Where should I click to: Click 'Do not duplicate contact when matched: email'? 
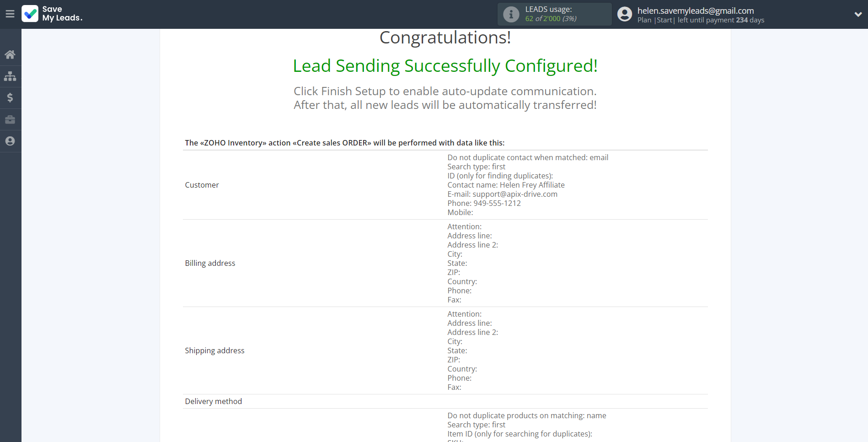coord(528,157)
